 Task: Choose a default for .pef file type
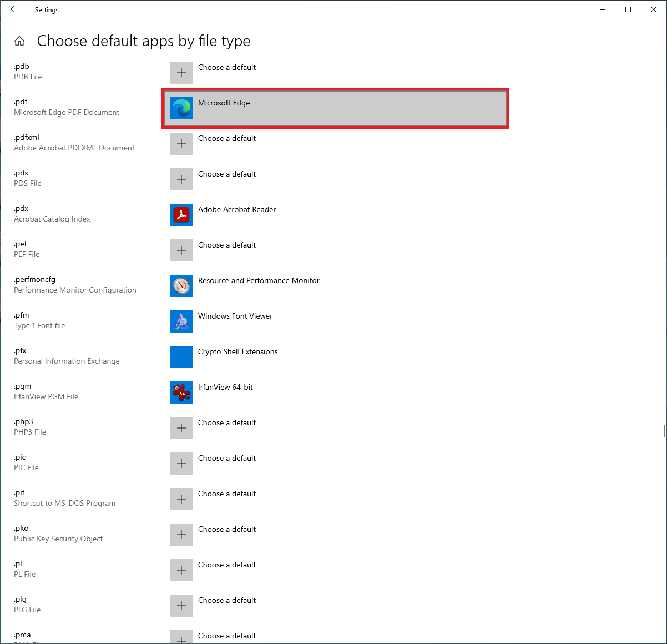181,250
